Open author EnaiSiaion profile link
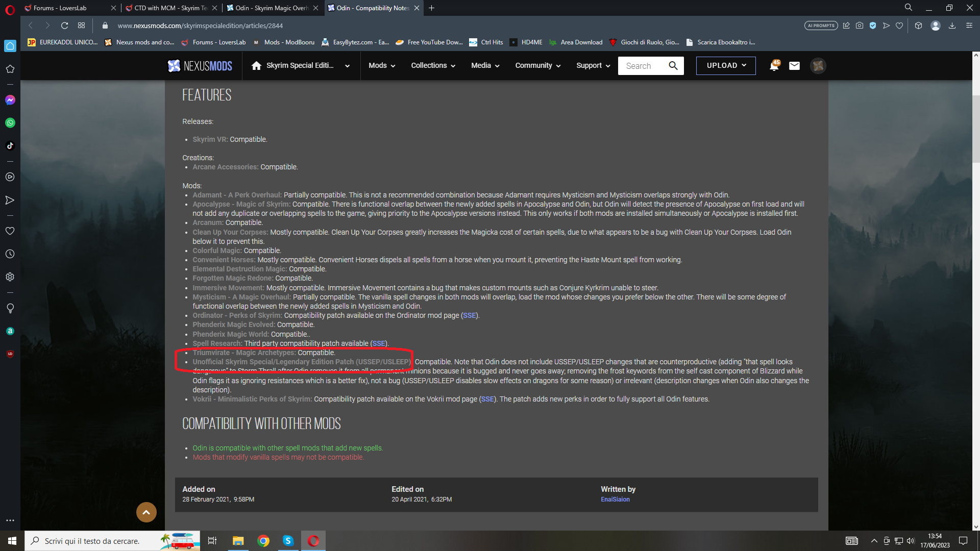The image size is (980, 551). coord(615,499)
